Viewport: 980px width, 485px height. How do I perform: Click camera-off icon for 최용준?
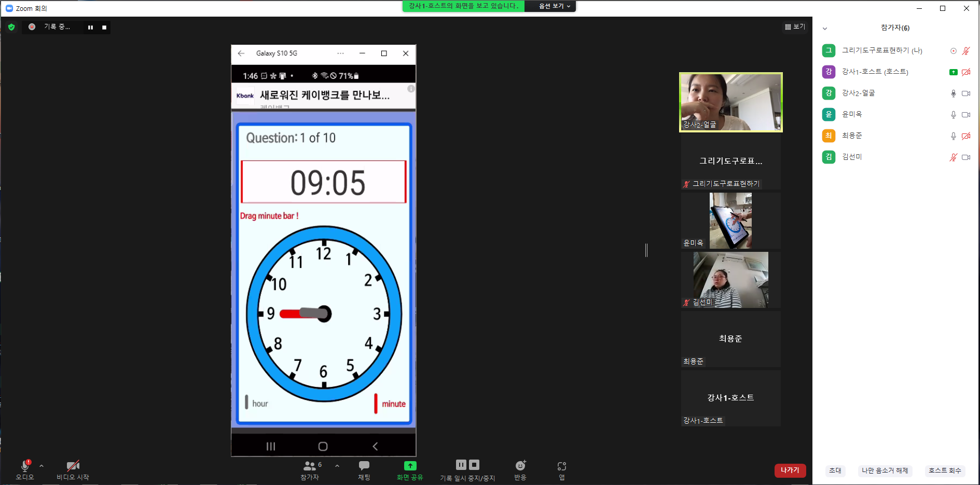pos(966,136)
